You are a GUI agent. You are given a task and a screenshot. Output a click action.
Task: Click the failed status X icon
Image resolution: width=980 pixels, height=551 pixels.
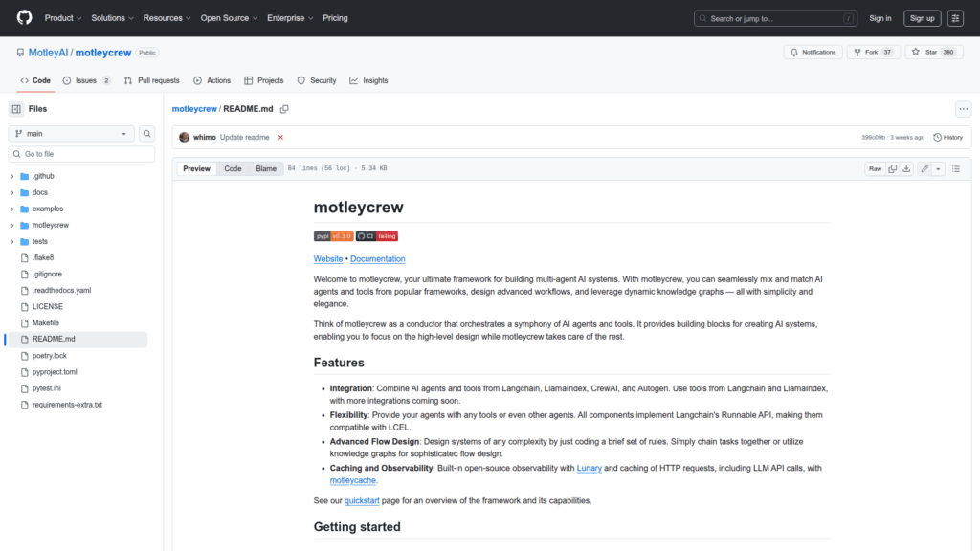tap(280, 138)
